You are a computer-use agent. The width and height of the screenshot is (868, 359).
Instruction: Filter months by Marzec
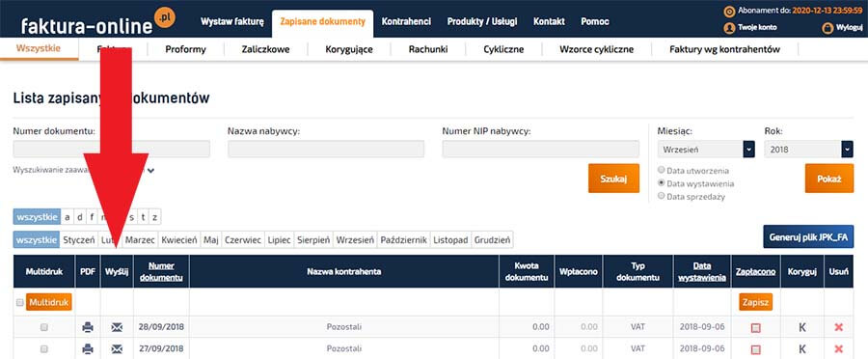coord(140,240)
